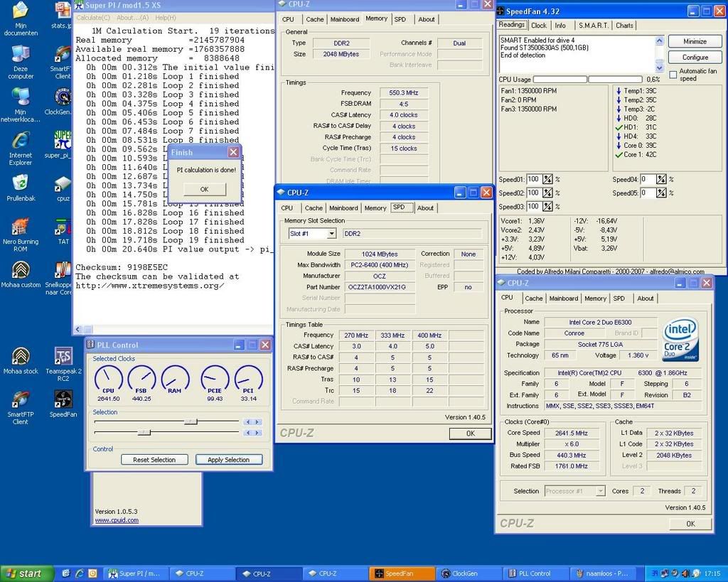Open the Info tab in SpeedFan
The width and height of the screenshot is (728, 582).
(560, 26)
